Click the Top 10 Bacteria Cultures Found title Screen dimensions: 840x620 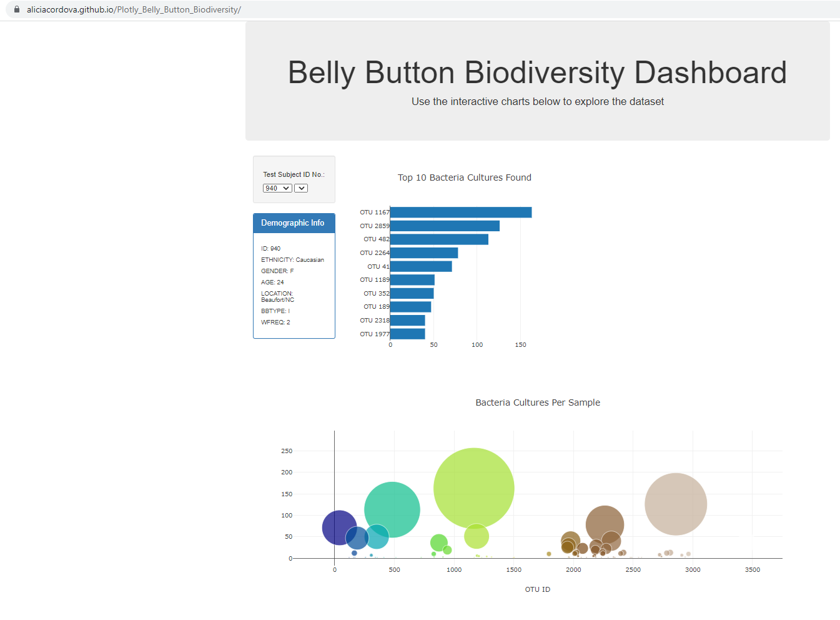click(465, 177)
